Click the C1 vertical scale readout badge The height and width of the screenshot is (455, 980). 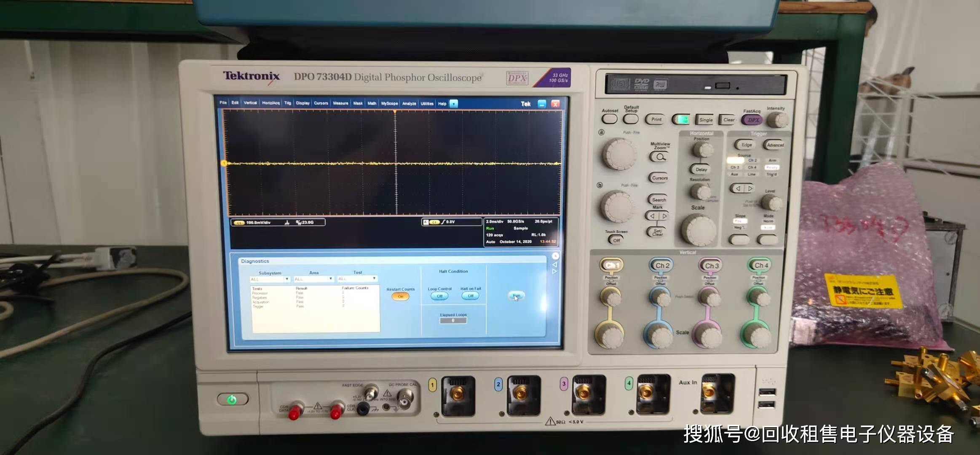click(239, 222)
